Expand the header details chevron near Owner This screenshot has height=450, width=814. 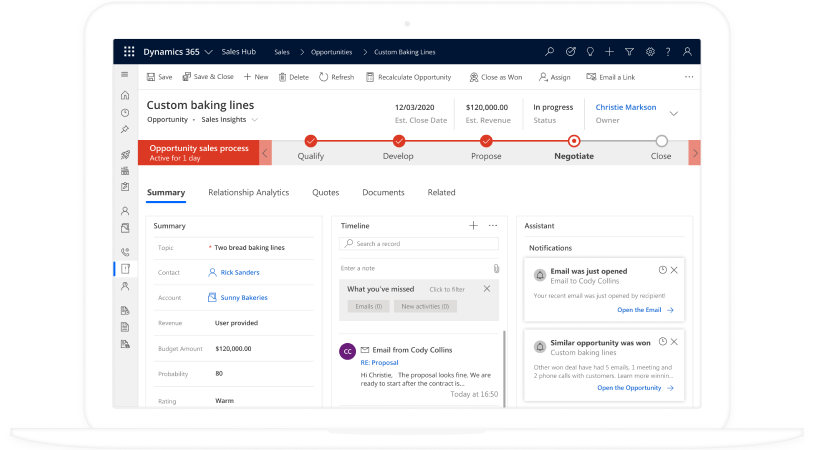(x=674, y=114)
